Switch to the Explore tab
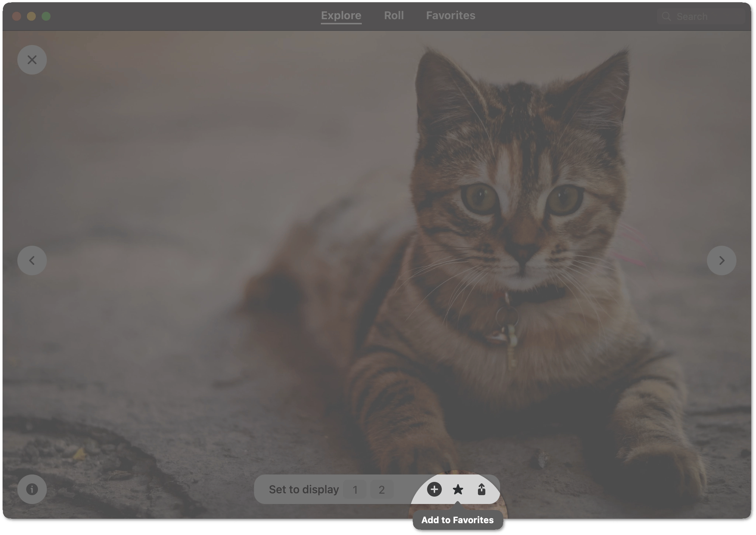Viewport: 756px width, 535px height. pos(341,15)
